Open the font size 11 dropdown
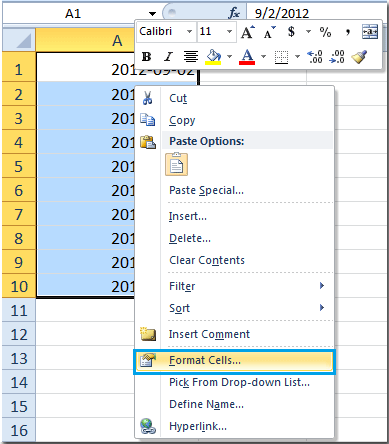Screen dimensions: 389x444 (229, 32)
